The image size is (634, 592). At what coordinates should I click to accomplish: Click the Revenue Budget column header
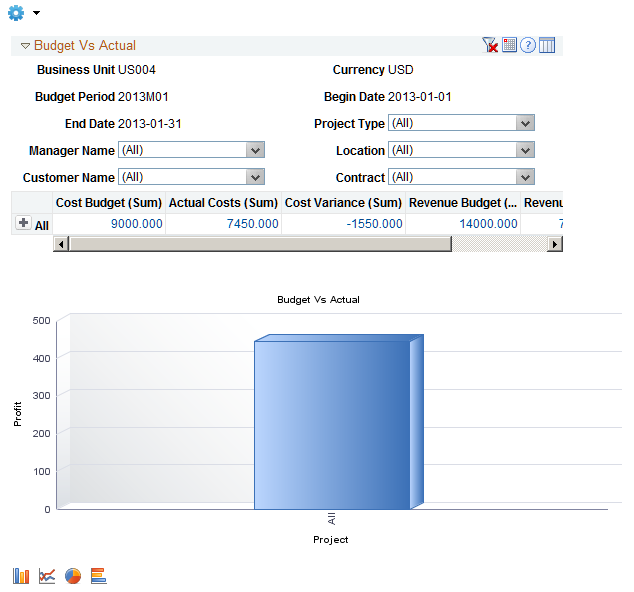click(x=463, y=203)
